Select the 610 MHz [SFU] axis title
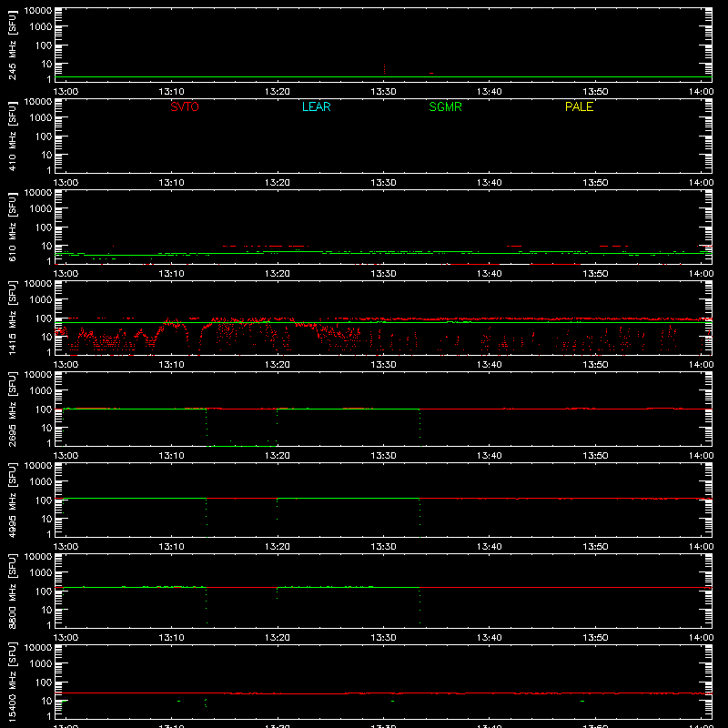 pyautogui.click(x=12, y=227)
